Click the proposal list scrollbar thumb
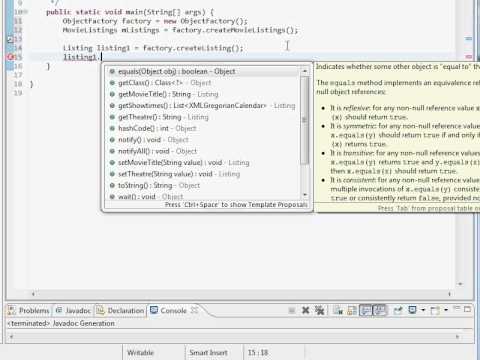 click(x=305, y=120)
